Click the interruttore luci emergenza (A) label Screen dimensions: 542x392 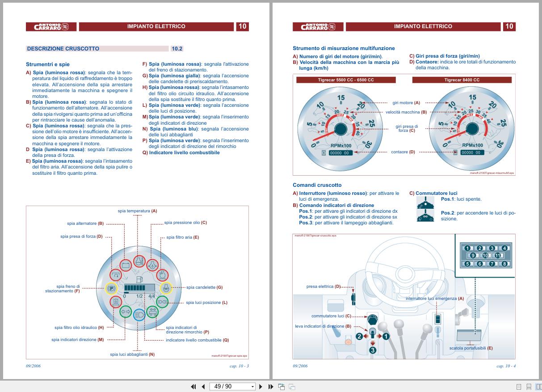[x=435, y=298]
